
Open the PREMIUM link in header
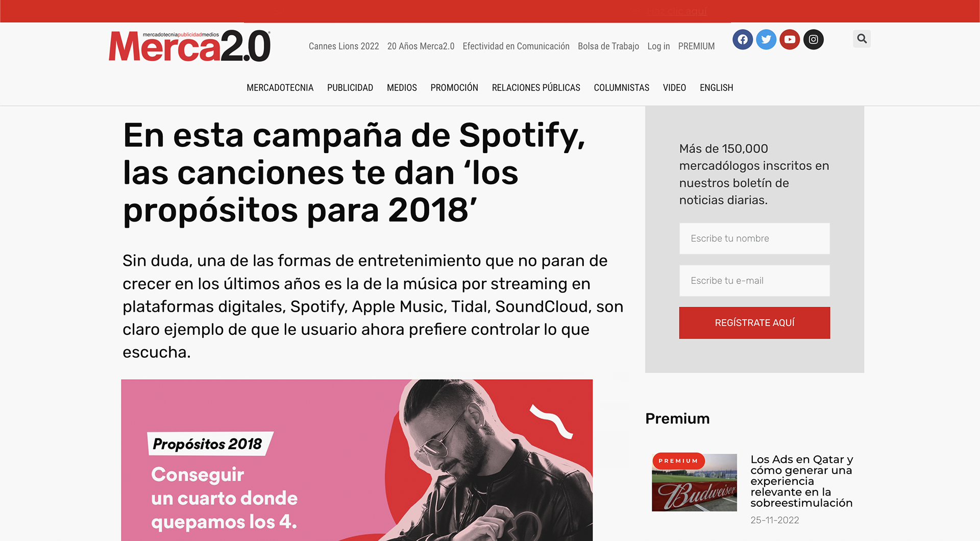pyautogui.click(x=696, y=46)
